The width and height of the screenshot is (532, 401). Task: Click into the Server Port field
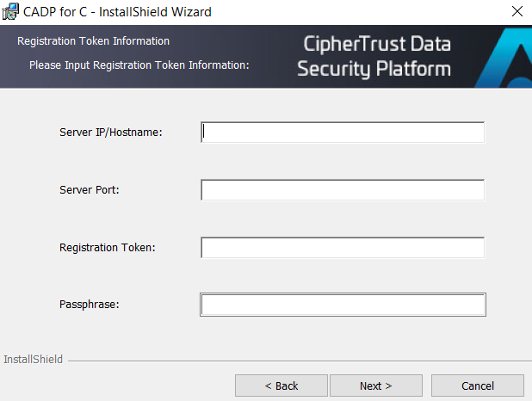tap(343, 190)
